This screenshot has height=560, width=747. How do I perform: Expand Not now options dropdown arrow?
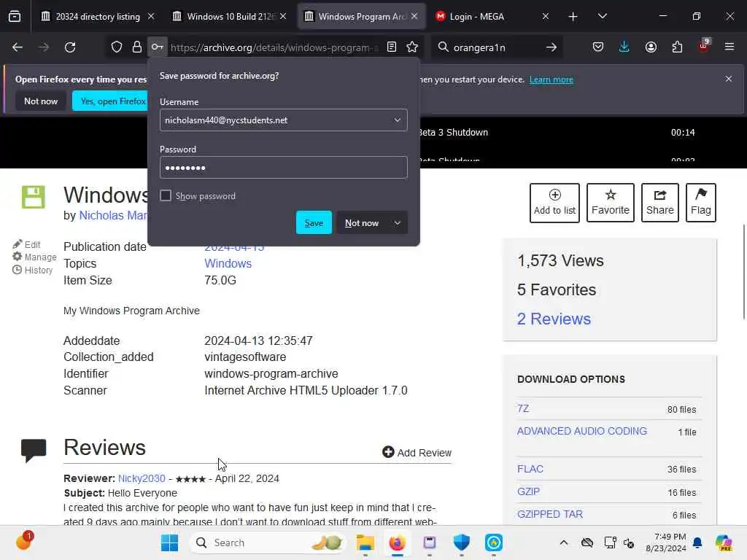pyautogui.click(x=398, y=223)
